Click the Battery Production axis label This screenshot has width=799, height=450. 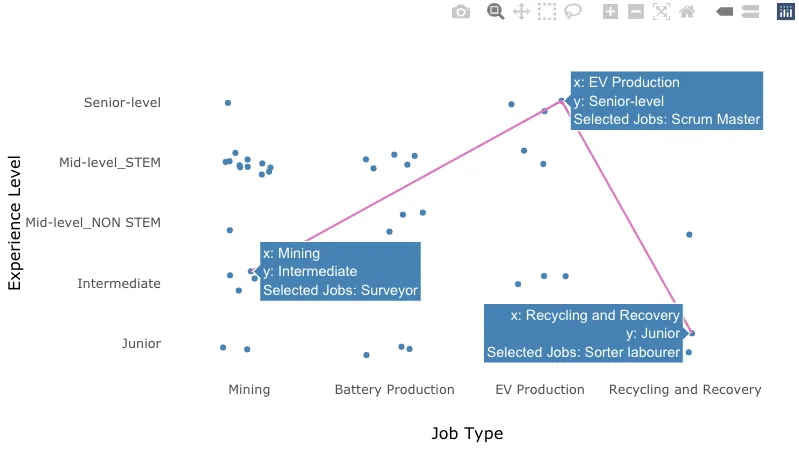[x=394, y=389]
